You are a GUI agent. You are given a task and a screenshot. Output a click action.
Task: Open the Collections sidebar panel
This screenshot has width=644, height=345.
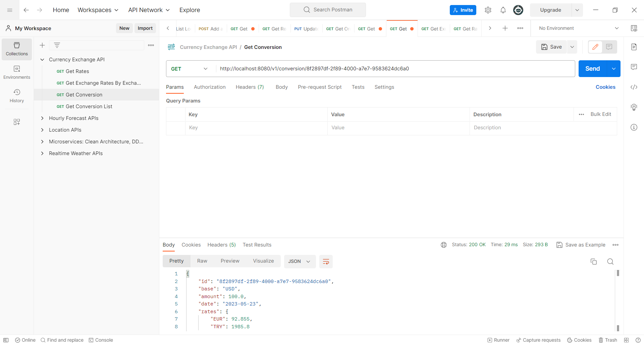click(x=17, y=49)
